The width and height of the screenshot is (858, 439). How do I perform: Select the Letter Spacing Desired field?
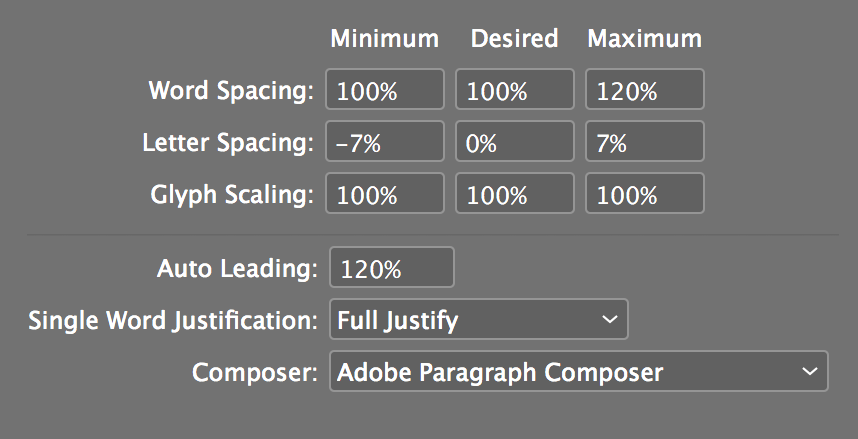[x=515, y=142]
